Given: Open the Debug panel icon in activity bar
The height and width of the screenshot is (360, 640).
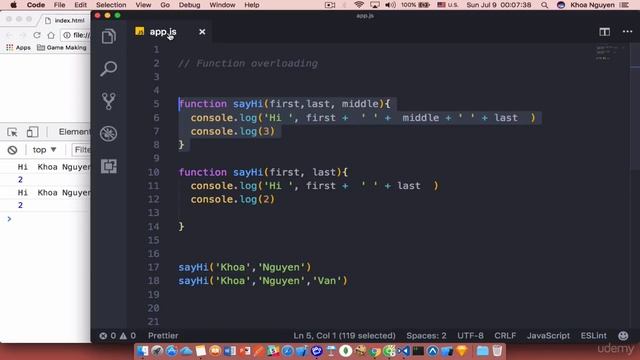Looking at the screenshot, I should coord(109,133).
